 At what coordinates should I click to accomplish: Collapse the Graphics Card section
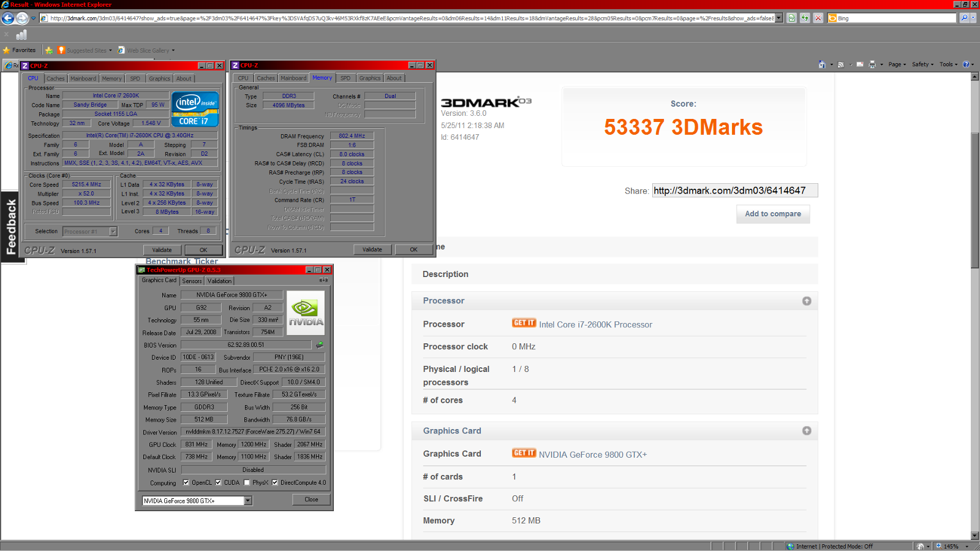coord(807,431)
